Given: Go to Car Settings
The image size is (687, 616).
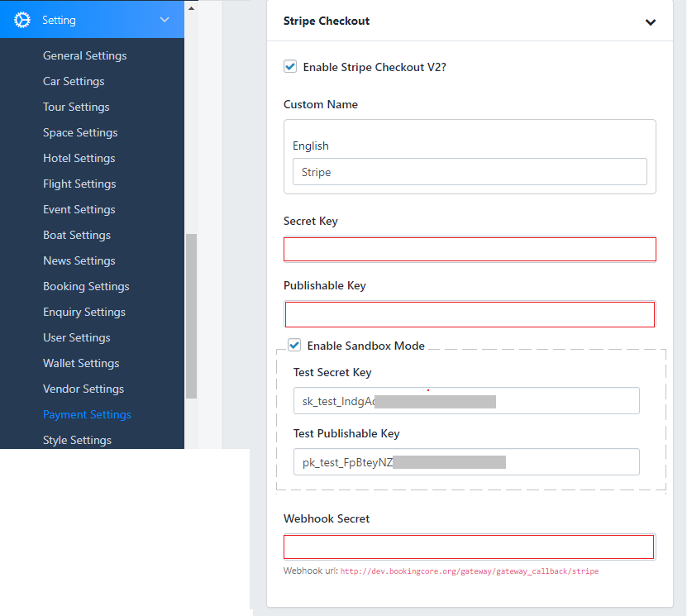Looking at the screenshot, I should pos(74,82).
